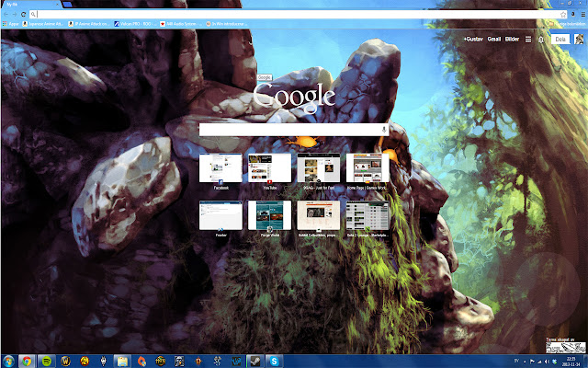Open the +Gustav Google+ link
Screen dimensions: 588x368
(473, 39)
